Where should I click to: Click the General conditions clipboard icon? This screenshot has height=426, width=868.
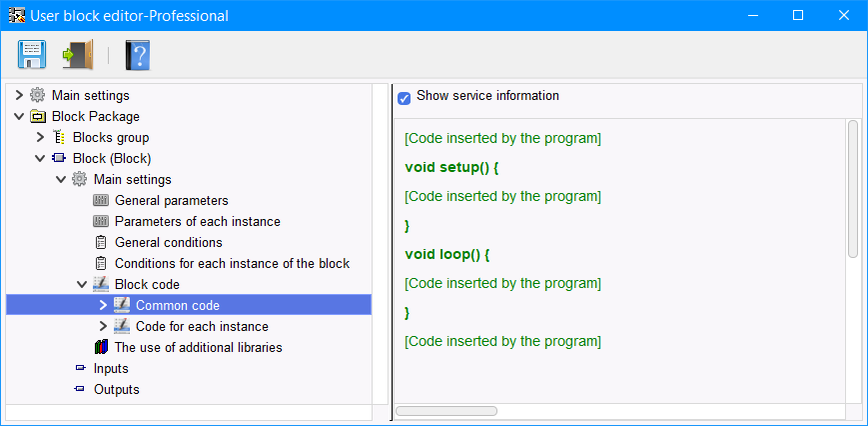(100, 242)
